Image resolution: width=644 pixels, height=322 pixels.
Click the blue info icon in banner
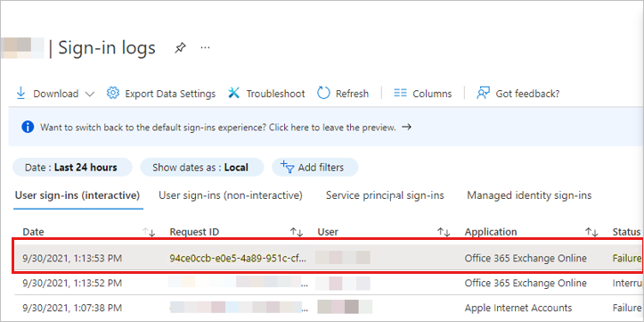[x=28, y=127]
